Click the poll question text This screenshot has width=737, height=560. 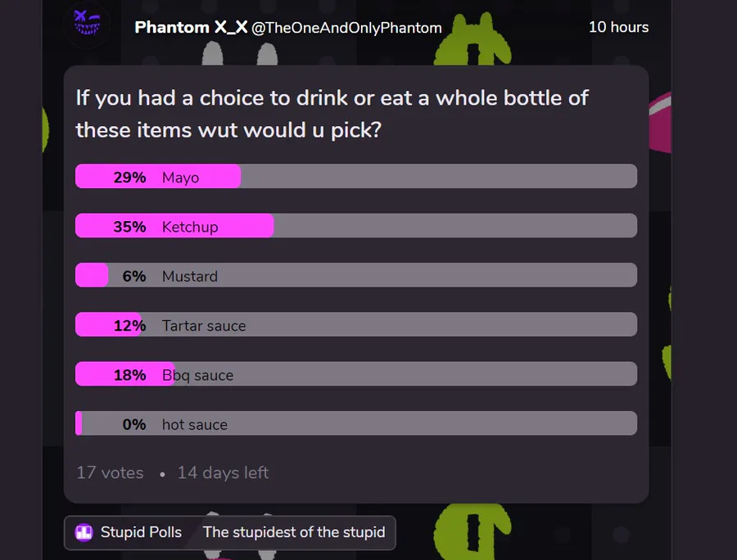coord(332,113)
